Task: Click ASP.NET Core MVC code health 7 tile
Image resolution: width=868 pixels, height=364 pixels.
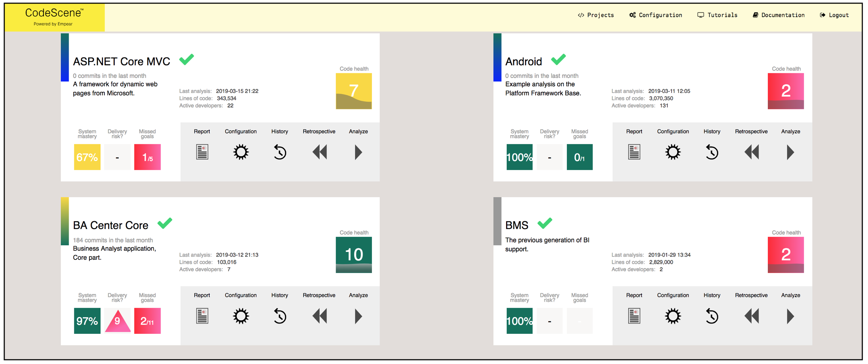Action: (x=354, y=91)
